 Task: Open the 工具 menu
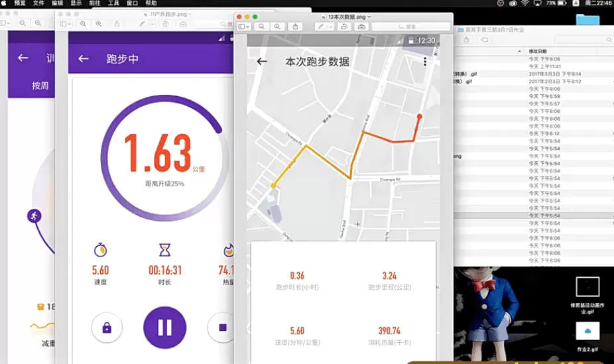pos(113,3)
